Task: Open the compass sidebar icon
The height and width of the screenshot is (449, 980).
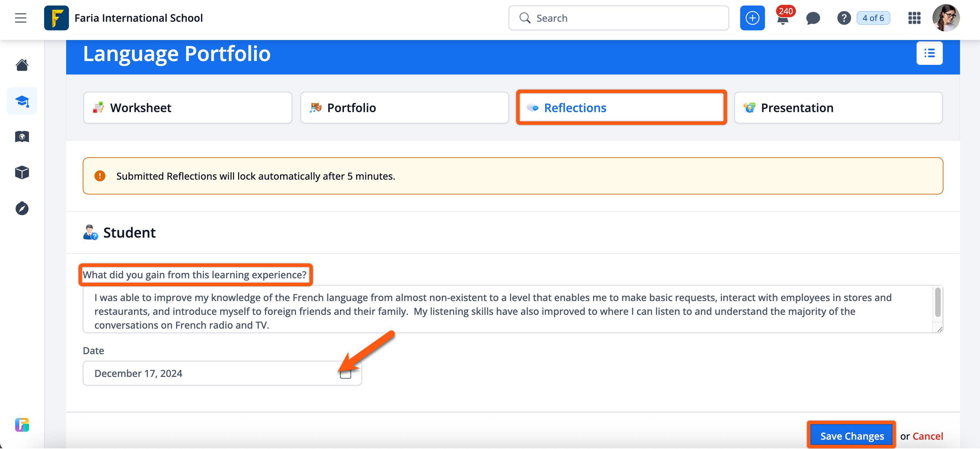Action: click(x=22, y=208)
